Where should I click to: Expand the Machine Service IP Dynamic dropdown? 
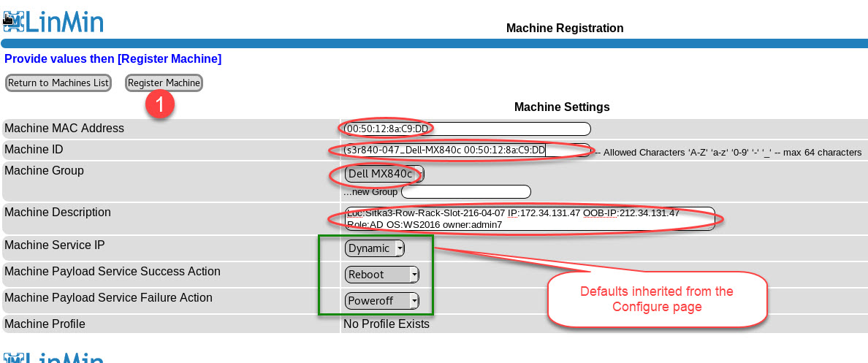pyautogui.click(x=375, y=248)
